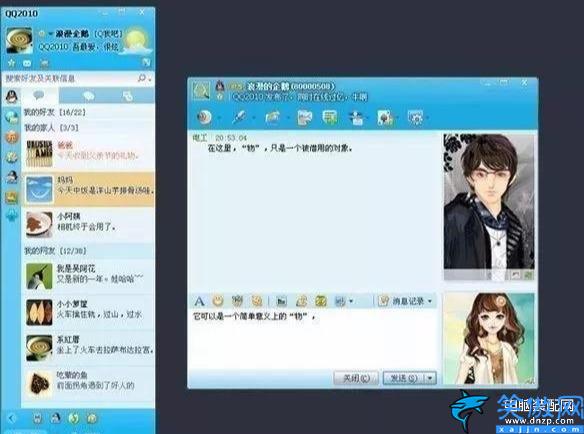Click my avatar in the QQ2010 main panel
This screenshot has width=584, height=434.
coord(19,41)
